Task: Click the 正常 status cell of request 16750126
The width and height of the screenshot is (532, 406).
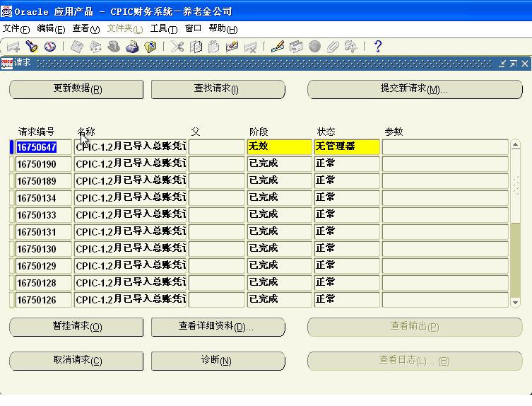Action: [347, 300]
